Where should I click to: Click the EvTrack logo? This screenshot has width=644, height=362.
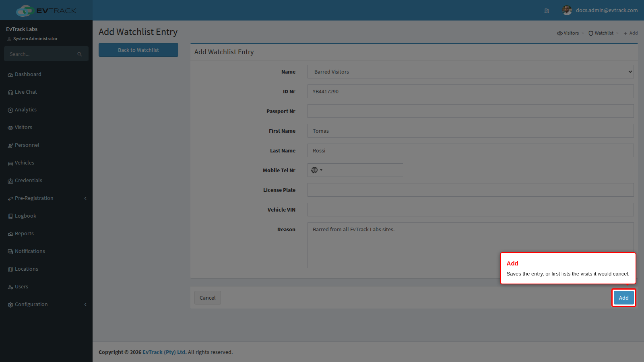pos(46,10)
